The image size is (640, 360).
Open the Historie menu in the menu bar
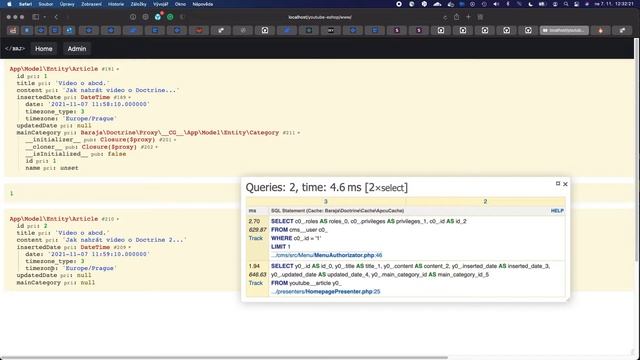(116, 4)
